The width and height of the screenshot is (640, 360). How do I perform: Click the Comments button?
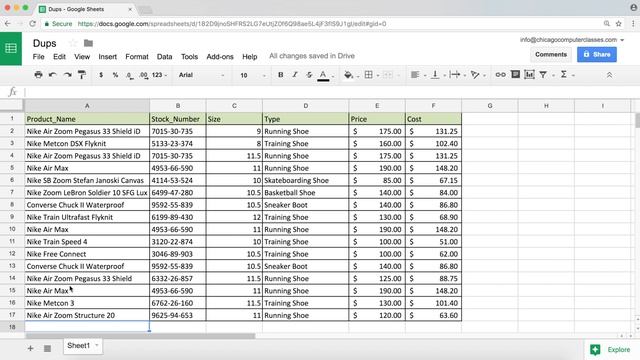(551, 54)
